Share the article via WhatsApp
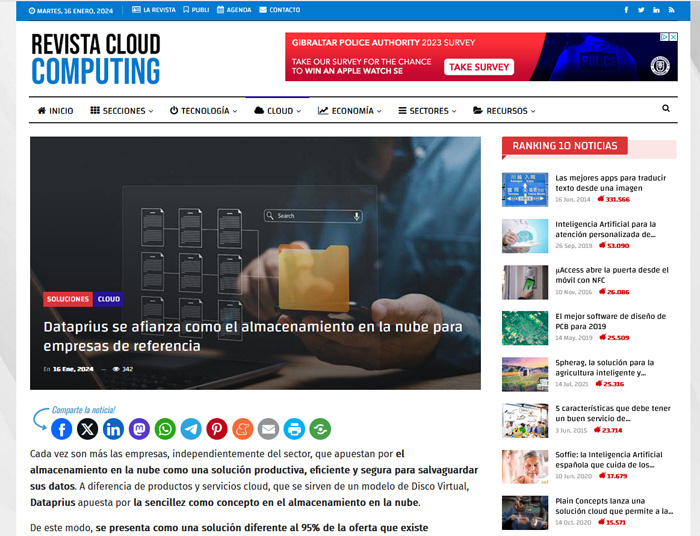Image resolution: width=700 pixels, height=536 pixels. point(165,429)
